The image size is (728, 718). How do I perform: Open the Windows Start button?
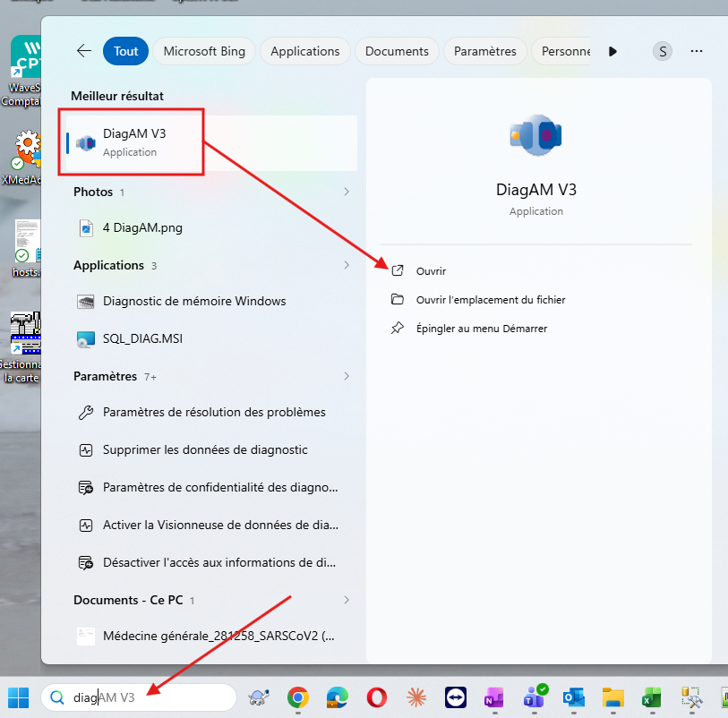[x=19, y=697]
